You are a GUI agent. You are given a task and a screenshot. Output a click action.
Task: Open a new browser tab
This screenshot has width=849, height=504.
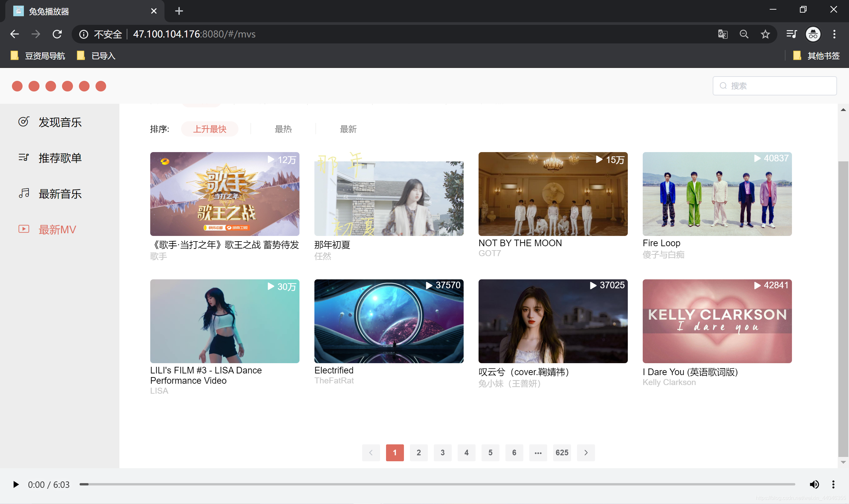click(x=179, y=11)
